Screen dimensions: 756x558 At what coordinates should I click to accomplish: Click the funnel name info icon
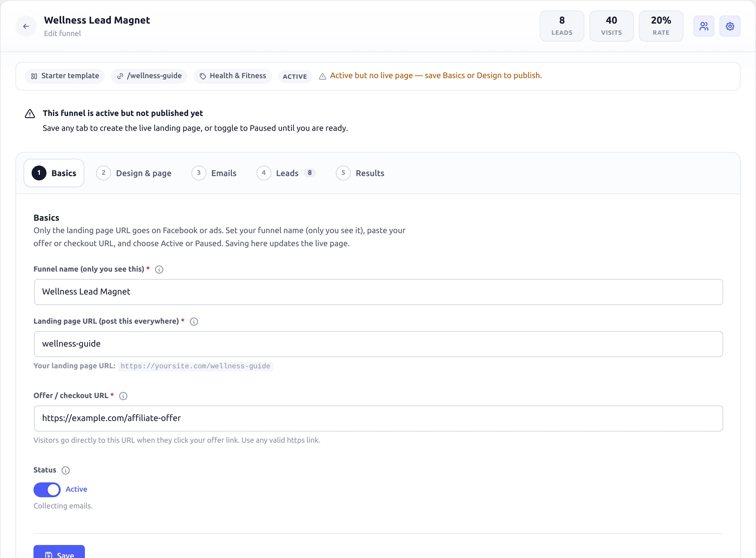pos(159,269)
